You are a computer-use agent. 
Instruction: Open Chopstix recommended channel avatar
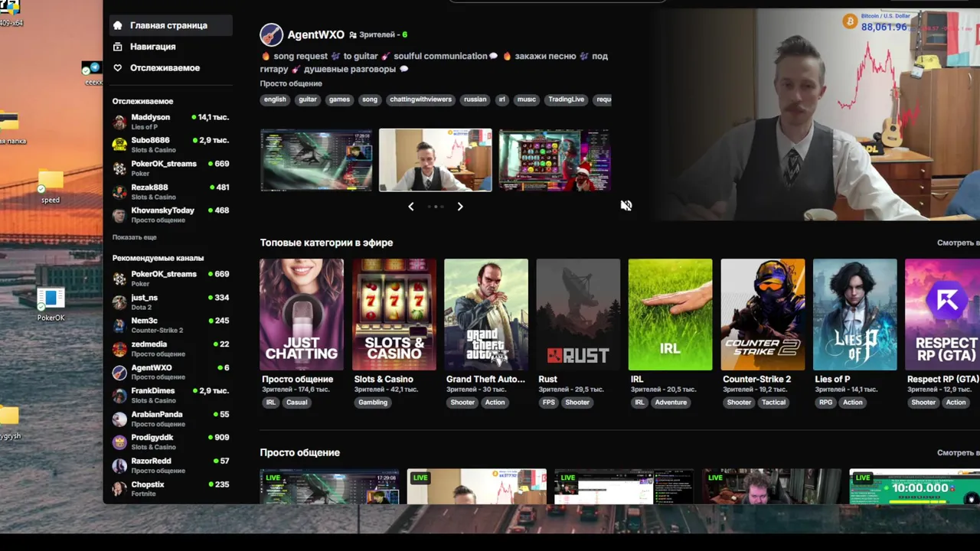pyautogui.click(x=119, y=489)
